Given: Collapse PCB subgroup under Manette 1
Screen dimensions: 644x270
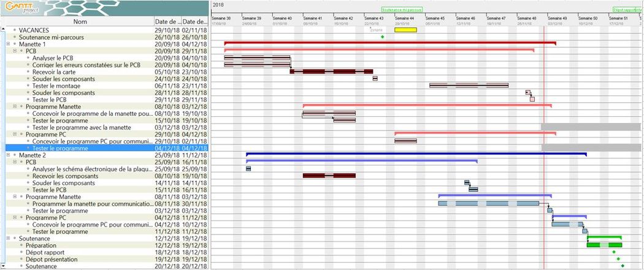Looking at the screenshot, I should [x=14, y=51].
